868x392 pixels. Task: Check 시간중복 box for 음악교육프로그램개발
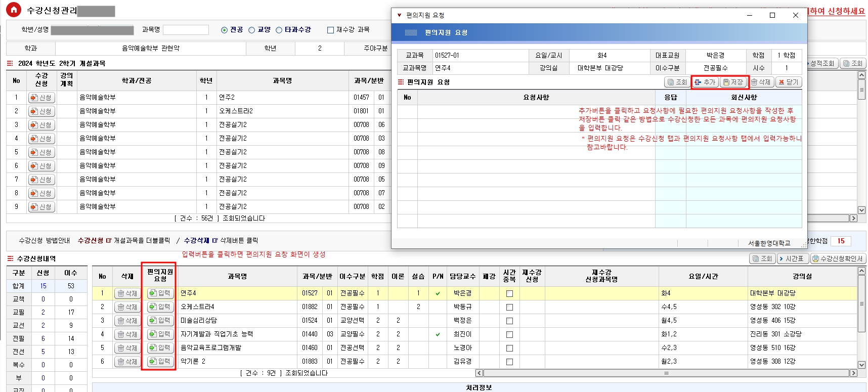pyautogui.click(x=509, y=348)
